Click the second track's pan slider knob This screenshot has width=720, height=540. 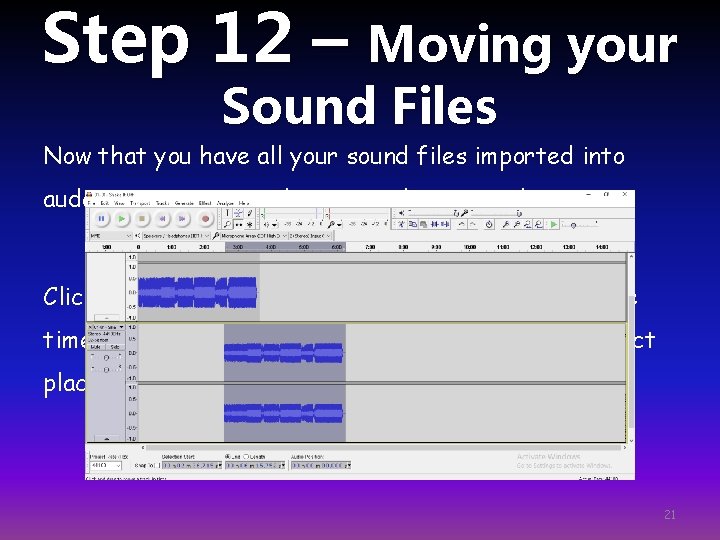point(106,370)
